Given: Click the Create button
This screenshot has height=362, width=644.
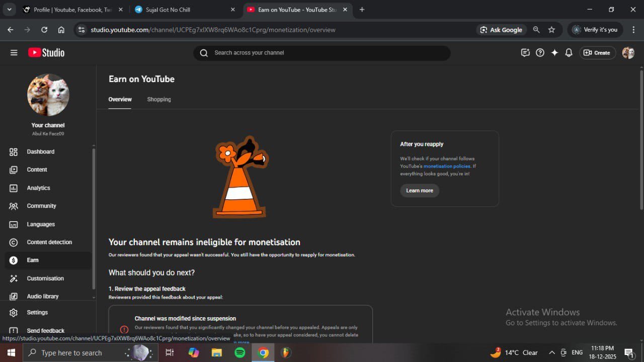Looking at the screenshot, I should point(597,53).
